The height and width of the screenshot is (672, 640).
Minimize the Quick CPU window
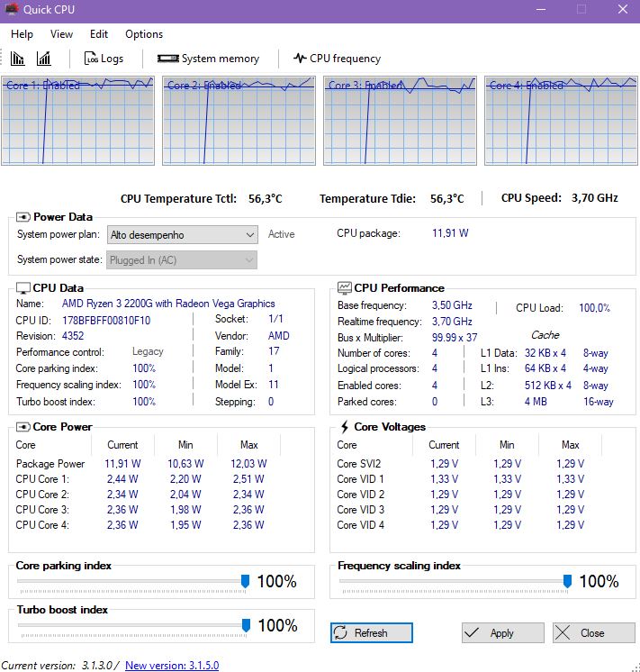pyautogui.click(x=541, y=9)
